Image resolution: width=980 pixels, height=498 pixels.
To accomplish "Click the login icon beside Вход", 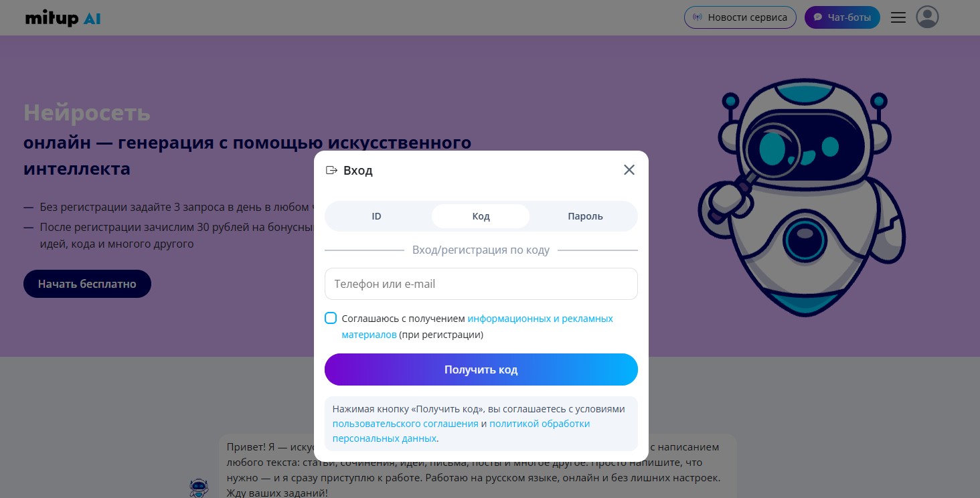I will [x=331, y=170].
